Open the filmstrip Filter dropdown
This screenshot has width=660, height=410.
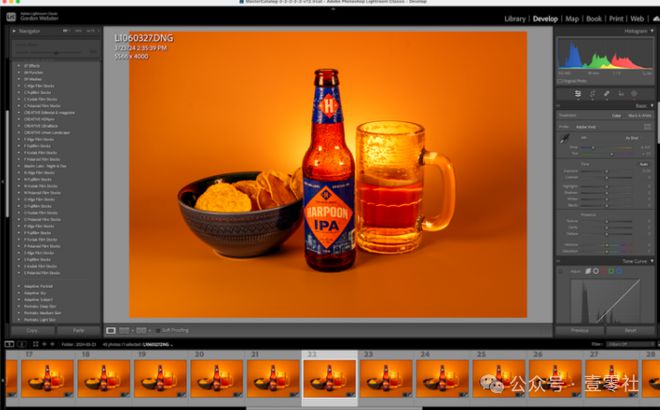point(629,344)
